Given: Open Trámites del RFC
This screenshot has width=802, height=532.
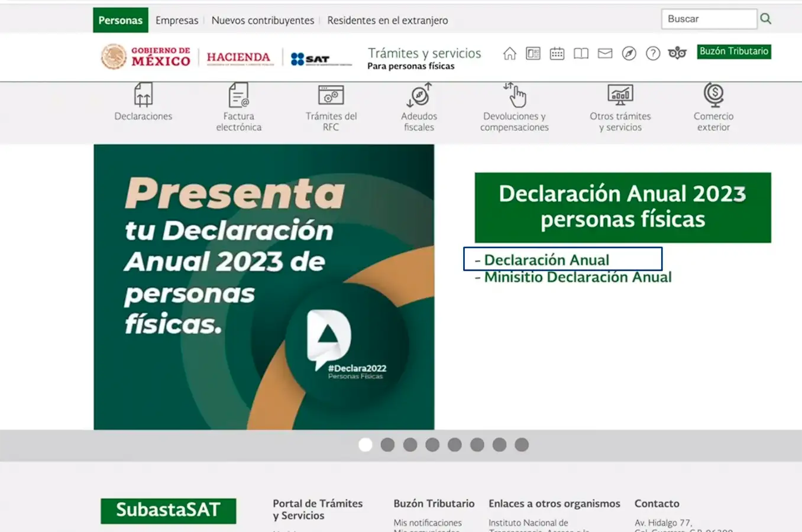Looking at the screenshot, I should click(331, 95).
